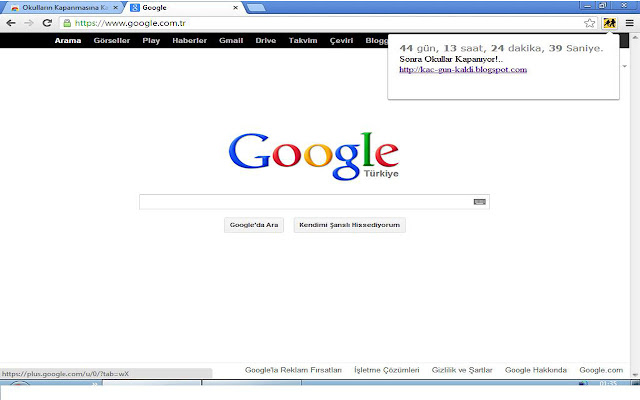Click the scrollbar up arrow
The image size is (640, 400).
635,37
